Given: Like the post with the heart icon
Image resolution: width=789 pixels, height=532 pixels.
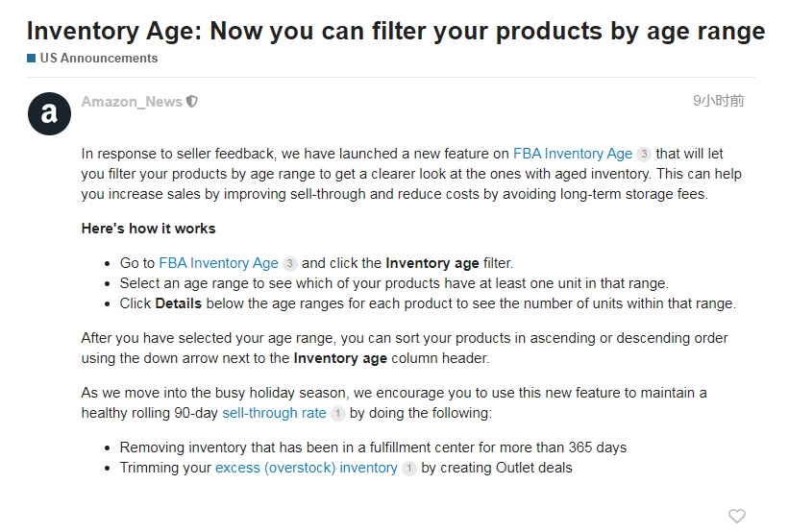Looking at the screenshot, I should (736, 516).
